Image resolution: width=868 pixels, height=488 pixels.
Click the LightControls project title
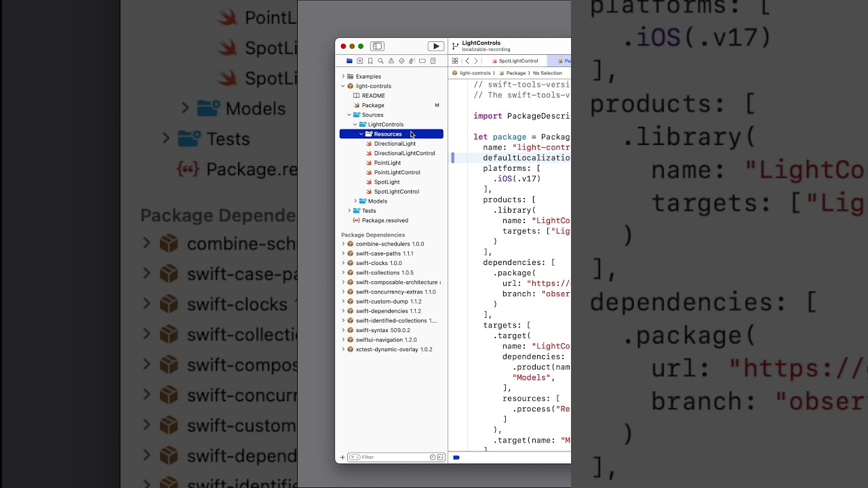[481, 43]
